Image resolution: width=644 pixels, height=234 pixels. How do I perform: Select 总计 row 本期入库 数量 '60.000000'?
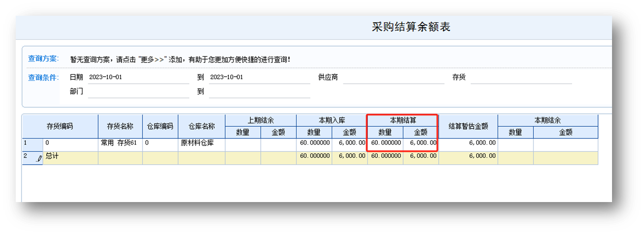pos(314,158)
